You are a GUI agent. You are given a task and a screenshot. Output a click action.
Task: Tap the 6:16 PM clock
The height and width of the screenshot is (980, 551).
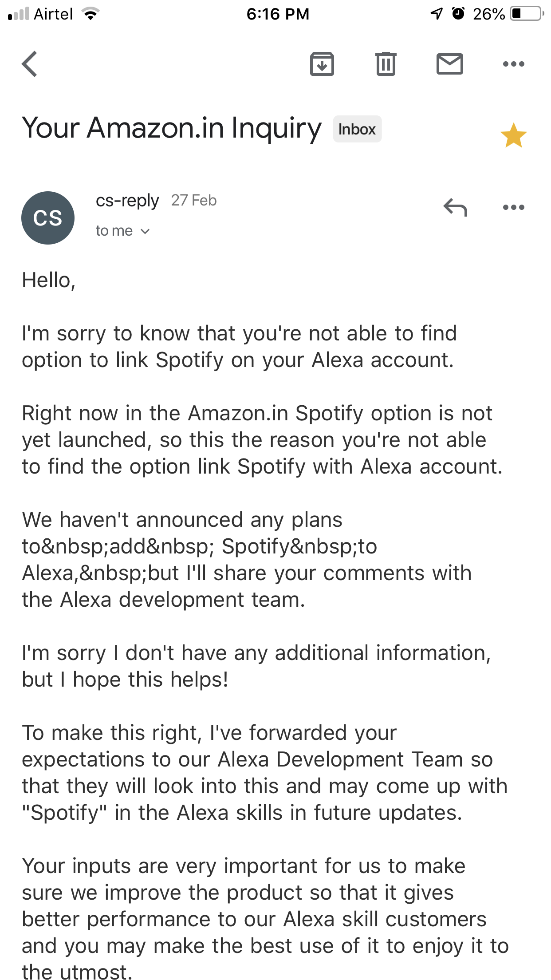pyautogui.click(x=278, y=14)
